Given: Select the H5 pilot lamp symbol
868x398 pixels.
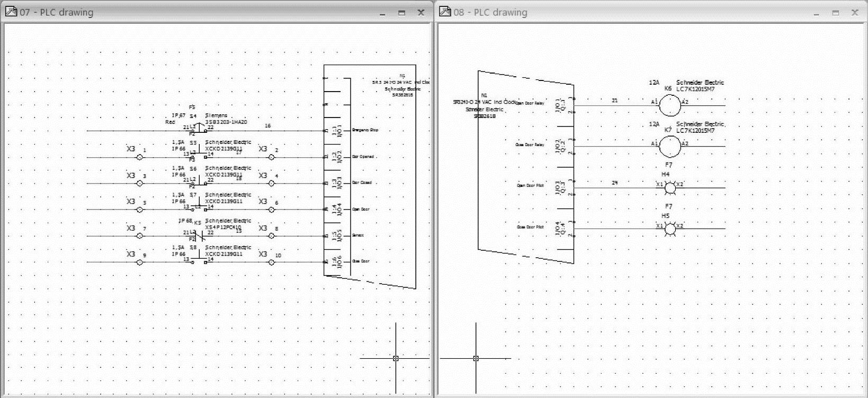Looking at the screenshot, I should pyautogui.click(x=669, y=229).
